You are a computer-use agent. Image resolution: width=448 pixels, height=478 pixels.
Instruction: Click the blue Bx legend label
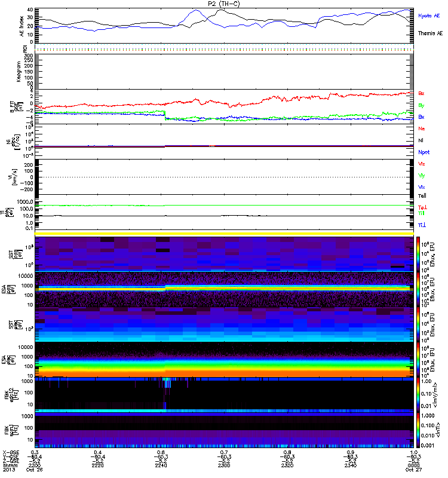421,117
